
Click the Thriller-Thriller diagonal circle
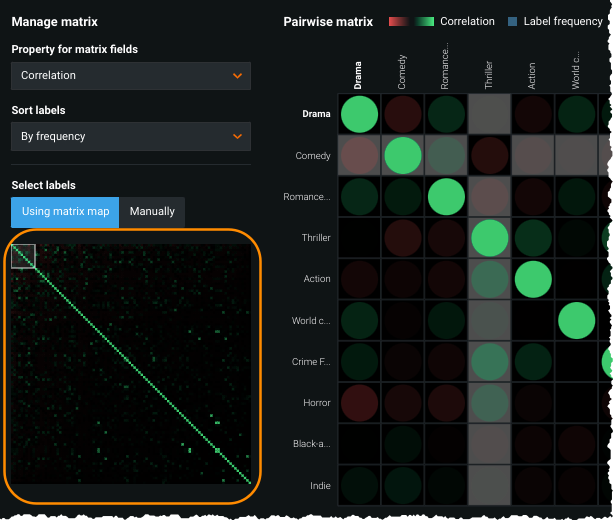pyautogui.click(x=489, y=238)
